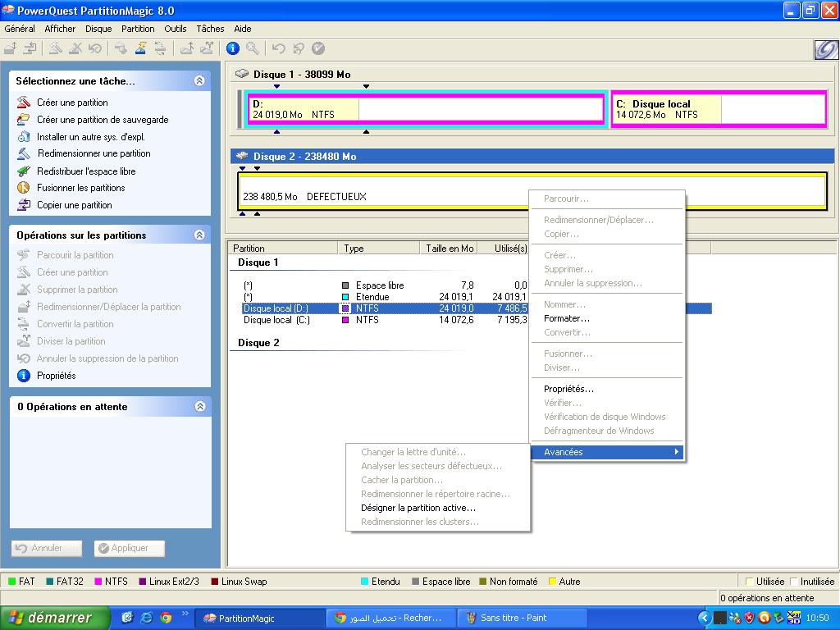This screenshot has width=840, height=630.
Task: Click the Copy partition toolbar icon
Action: click(30, 48)
